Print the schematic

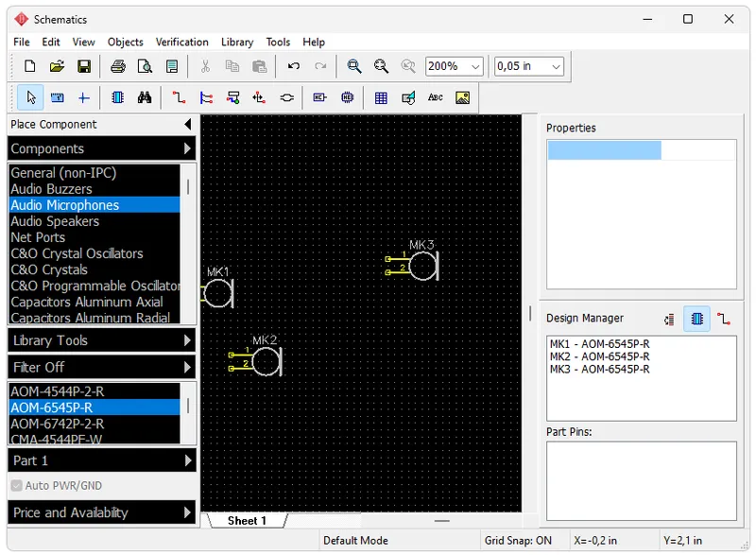pos(117,66)
